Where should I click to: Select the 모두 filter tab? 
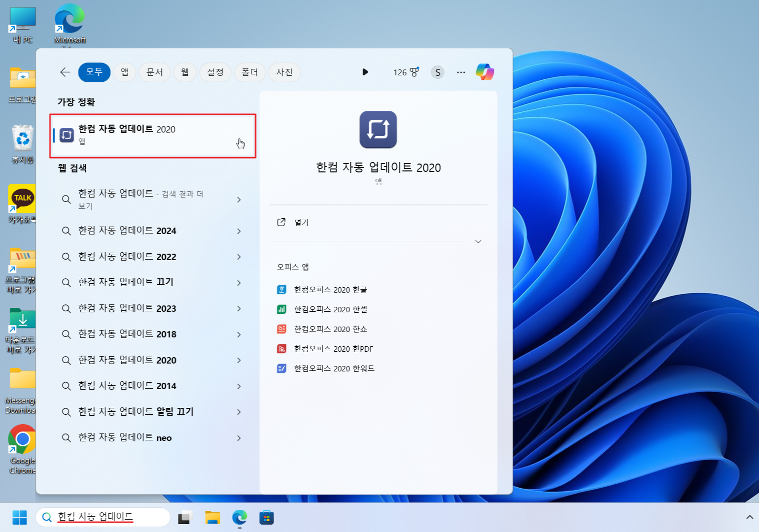point(94,72)
